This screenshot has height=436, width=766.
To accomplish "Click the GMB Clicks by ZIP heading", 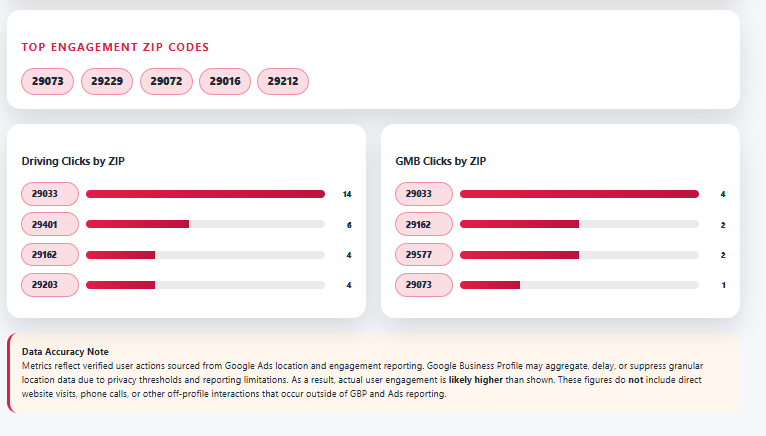I will 441,161.
